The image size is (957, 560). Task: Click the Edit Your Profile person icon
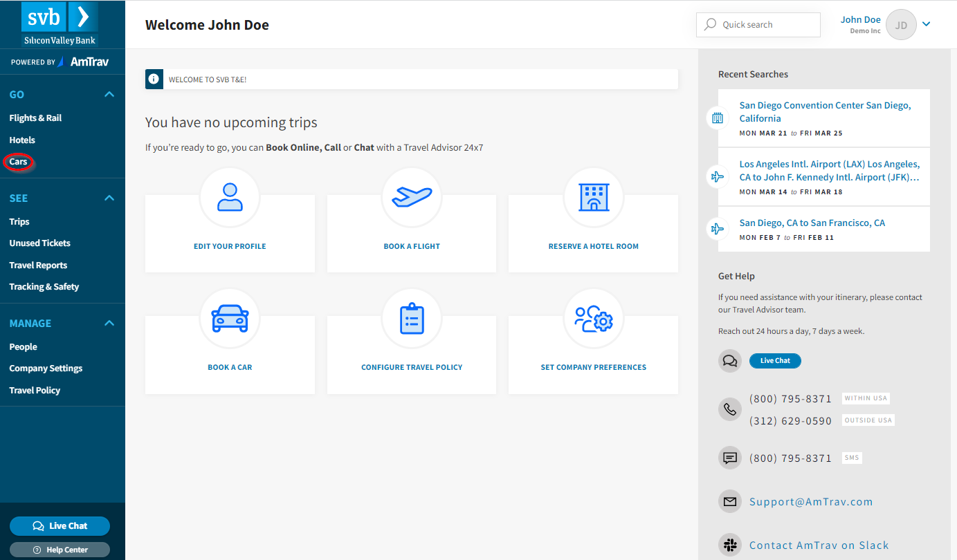click(x=230, y=197)
